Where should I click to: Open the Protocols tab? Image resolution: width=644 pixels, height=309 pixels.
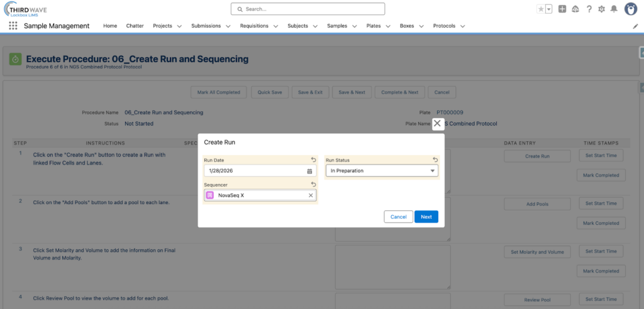[x=444, y=26]
